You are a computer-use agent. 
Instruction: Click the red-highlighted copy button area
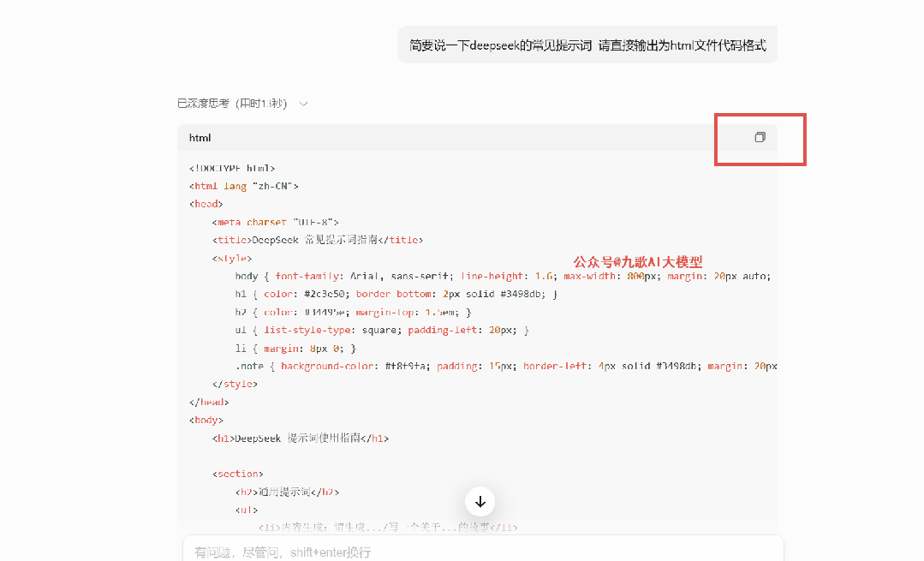(759, 139)
